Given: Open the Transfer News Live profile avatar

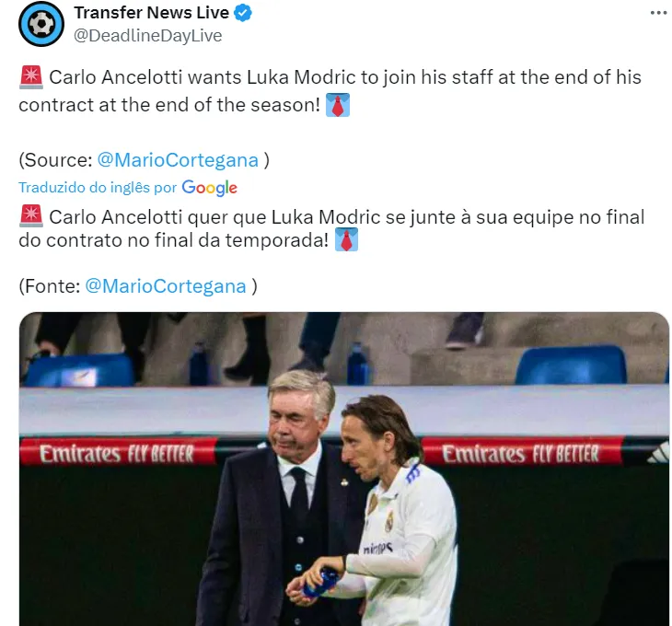Looking at the screenshot, I should 41,24.
